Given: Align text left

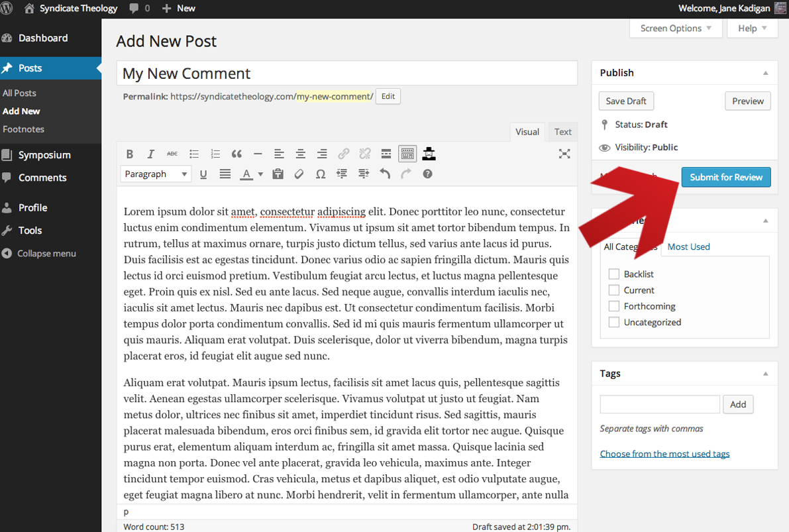Looking at the screenshot, I should (x=279, y=154).
